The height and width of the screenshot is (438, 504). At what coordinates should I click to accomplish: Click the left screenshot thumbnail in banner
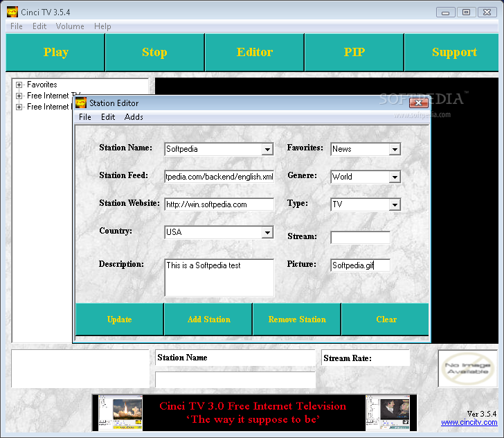point(120,413)
